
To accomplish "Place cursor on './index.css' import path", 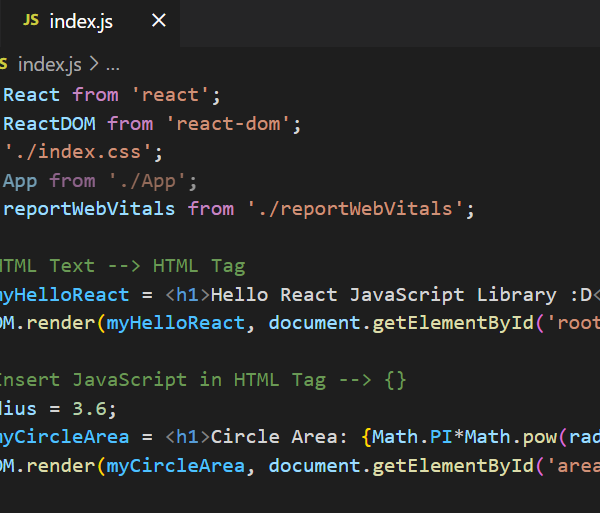I will coord(82,153).
